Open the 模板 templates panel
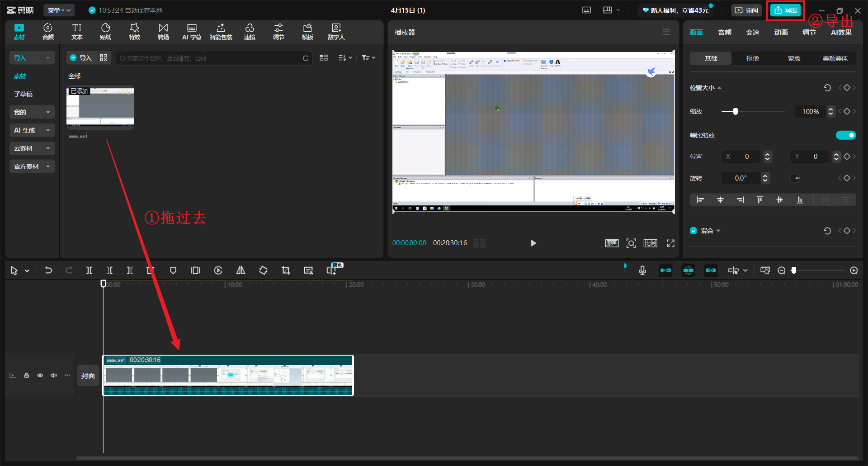Viewport: 868px width, 466px height. [x=307, y=32]
